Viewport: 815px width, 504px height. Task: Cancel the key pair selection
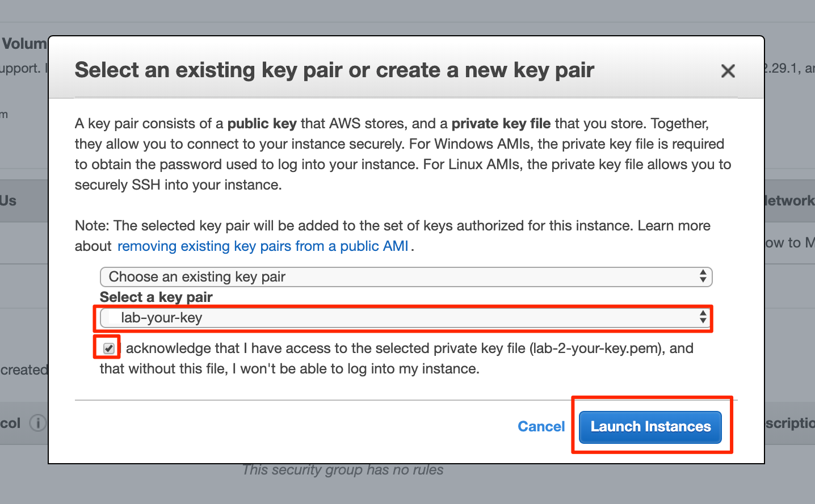[x=541, y=426]
